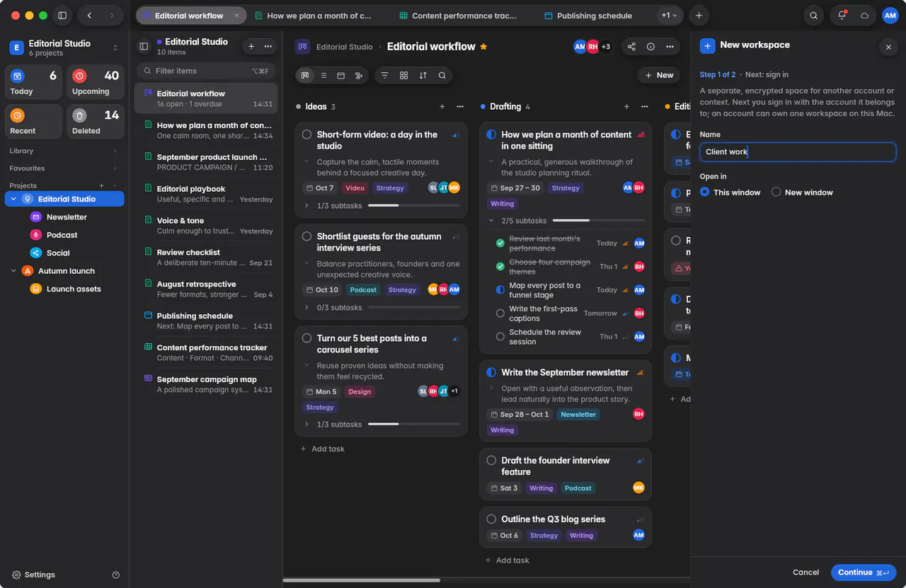
Task: Click the New button above the board
Action: click(658, 75)
